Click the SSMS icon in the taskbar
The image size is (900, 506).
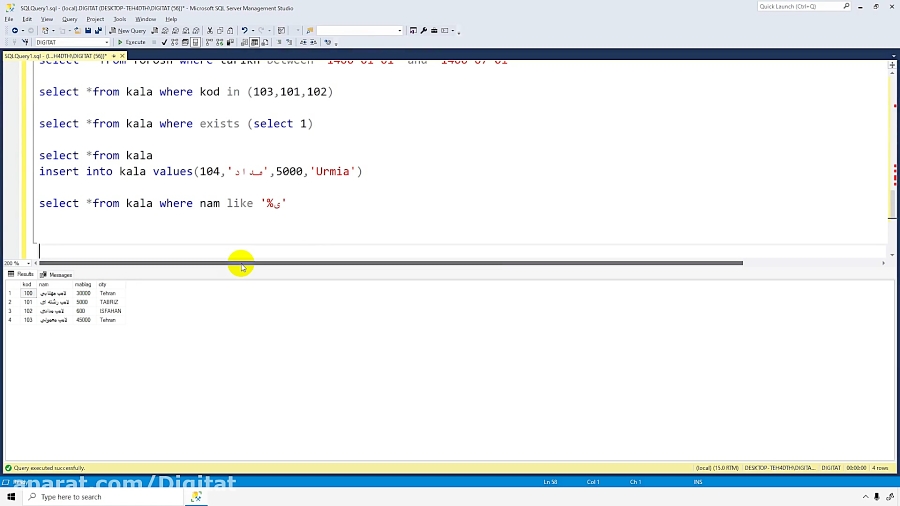tap(196, 497)
